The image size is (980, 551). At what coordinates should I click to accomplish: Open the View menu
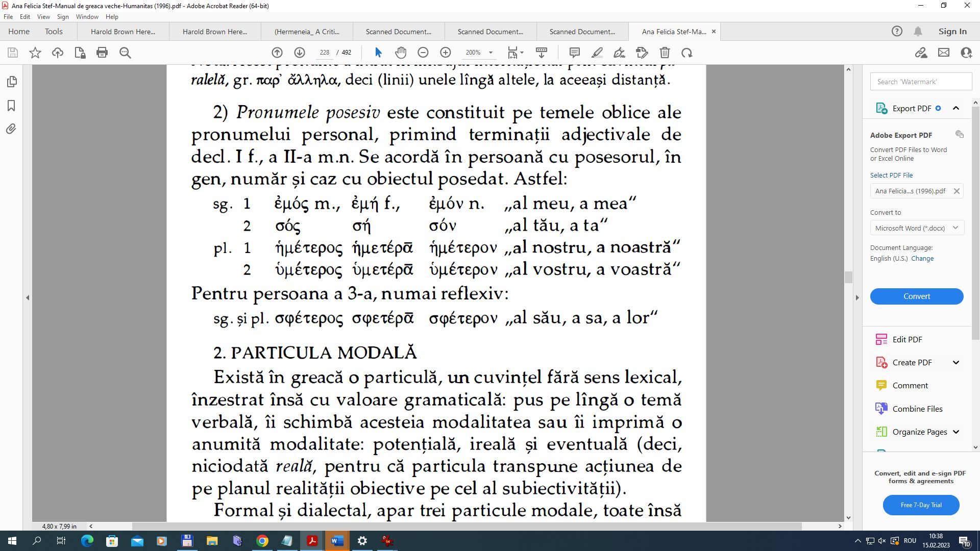pyautogui.click(x=43, y=17)
